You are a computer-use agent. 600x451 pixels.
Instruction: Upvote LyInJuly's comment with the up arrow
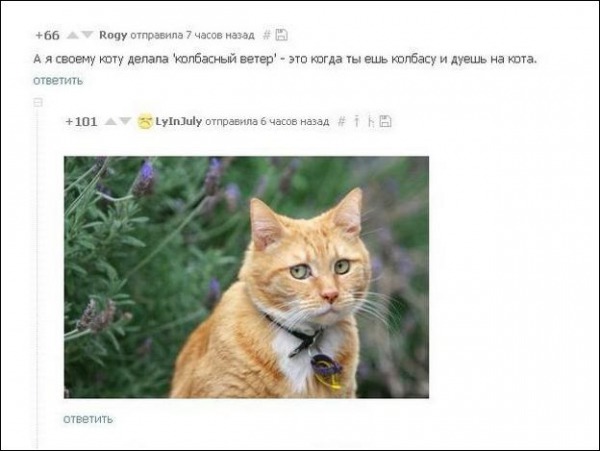coord(110,122)
